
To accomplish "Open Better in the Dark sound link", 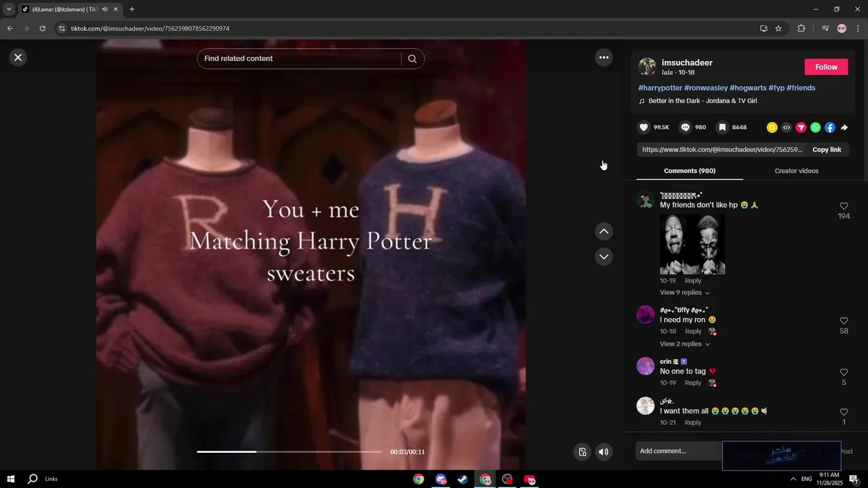I will pos(703,101).
